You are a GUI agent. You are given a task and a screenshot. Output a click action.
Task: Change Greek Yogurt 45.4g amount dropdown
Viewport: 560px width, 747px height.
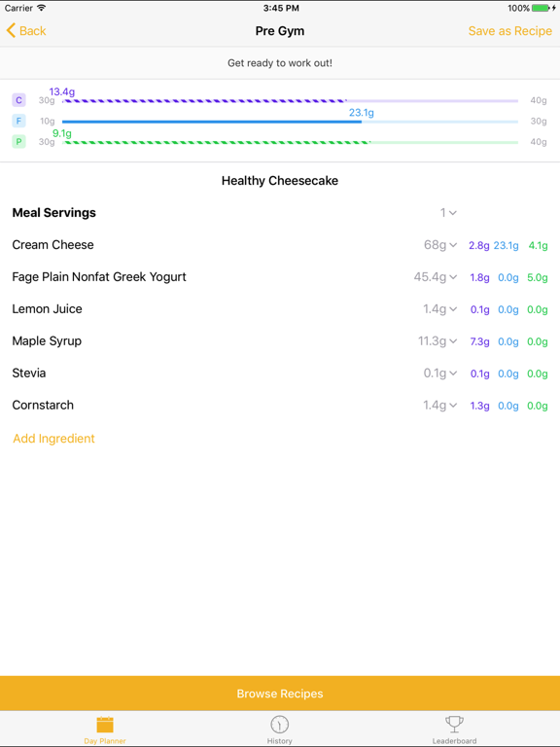tap(436, 277)
